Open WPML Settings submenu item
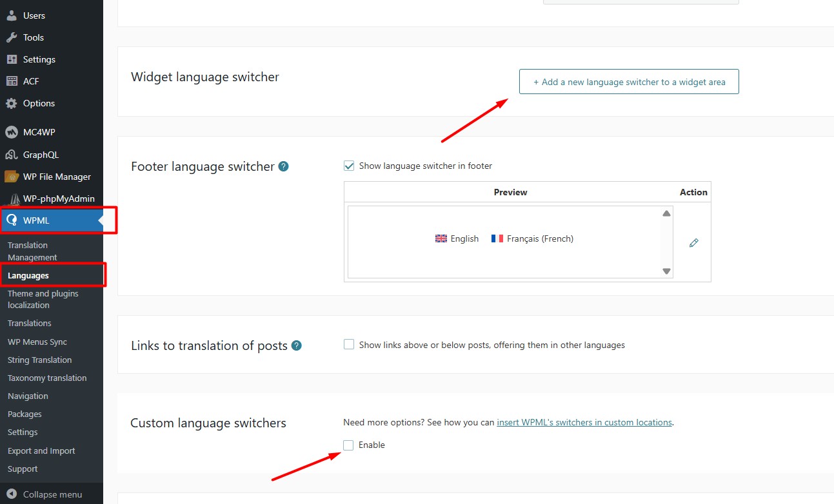 (x=23, y=432)
